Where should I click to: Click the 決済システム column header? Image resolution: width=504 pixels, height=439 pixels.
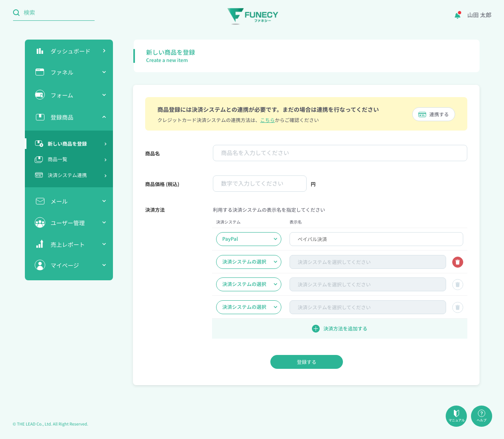(x=228, y=222)
